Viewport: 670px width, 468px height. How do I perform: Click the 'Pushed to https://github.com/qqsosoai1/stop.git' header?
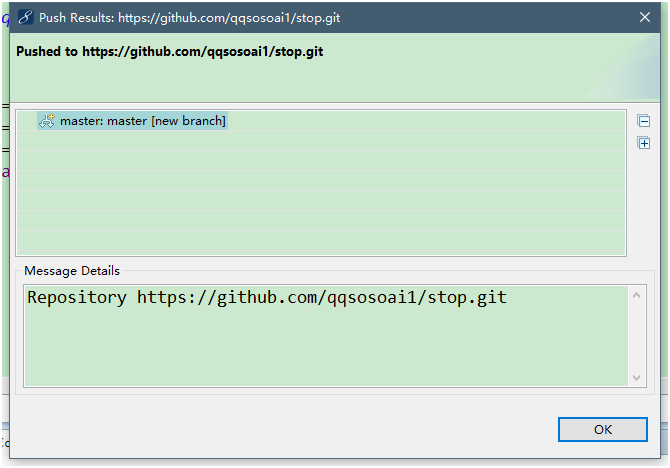tap(170, 51)
